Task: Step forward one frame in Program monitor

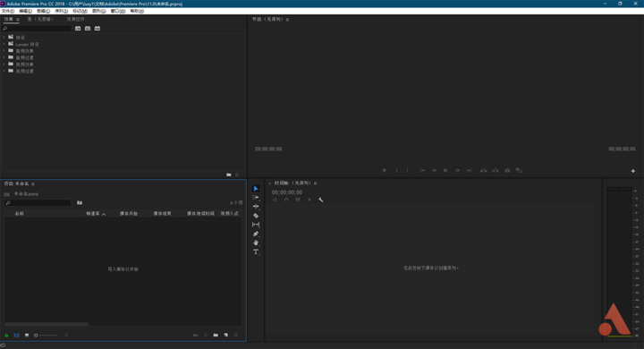Action: pos(457,170)
